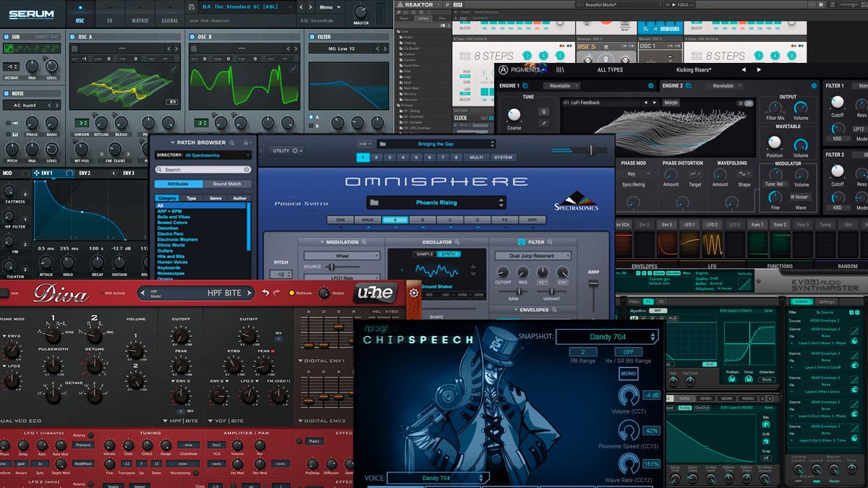
Task: Click the Sound Match button
Action: [x=226, y=184]
